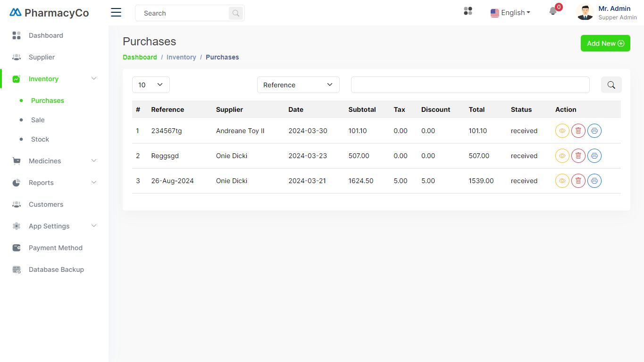Click the Dashboard sidebar icon
Image resolution: width=644 pixels, height=362 pixels.
17,35
